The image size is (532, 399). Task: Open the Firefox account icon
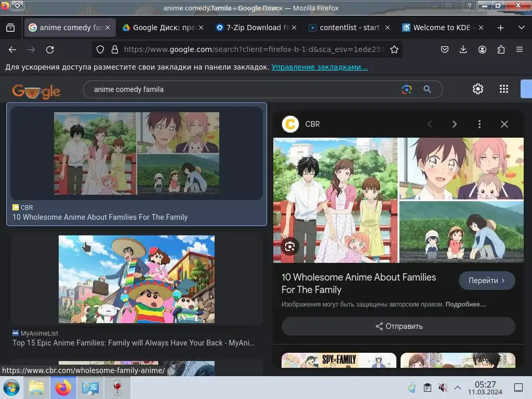point(482,49)
